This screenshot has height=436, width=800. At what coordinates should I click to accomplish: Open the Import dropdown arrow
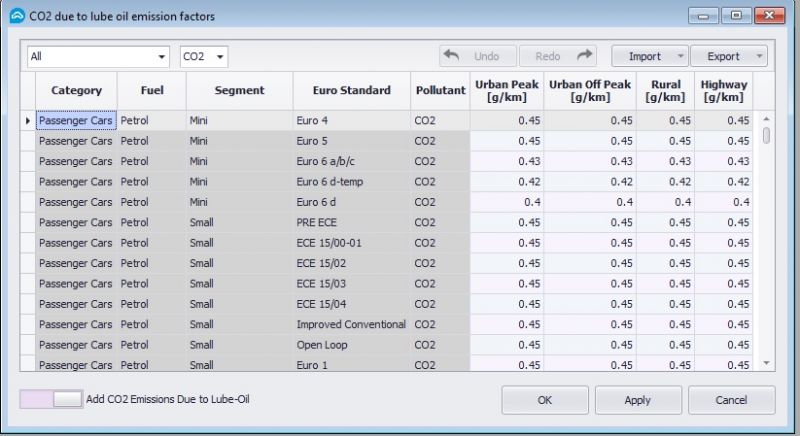coord(681,56)
